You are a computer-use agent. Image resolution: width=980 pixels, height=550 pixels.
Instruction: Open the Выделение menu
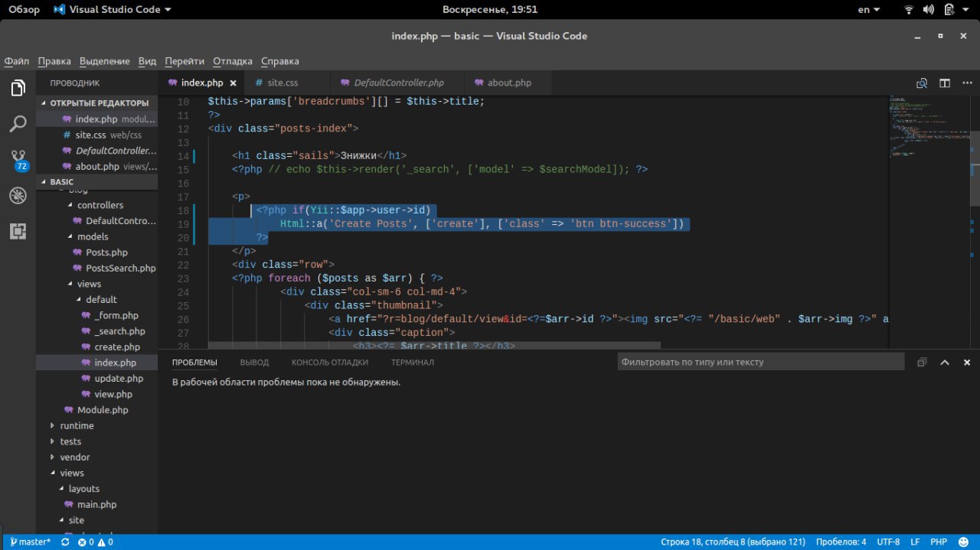(104, 61)
